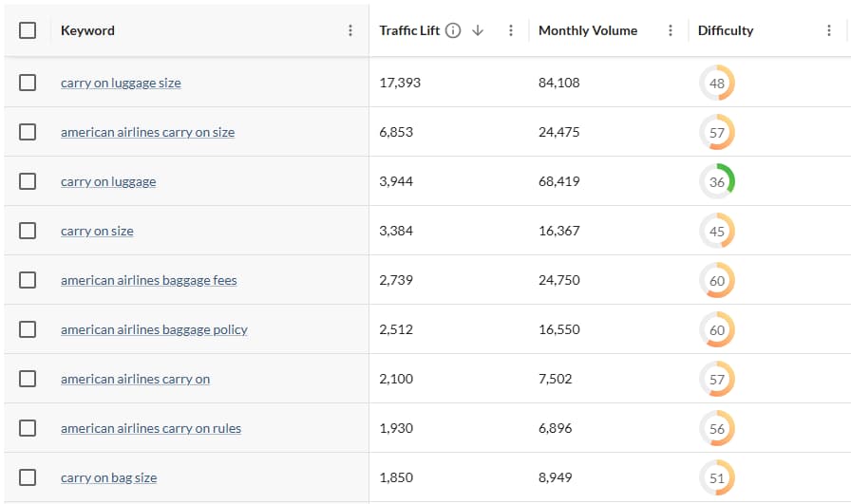The image size is (851, 504).
Task: Sort by the Monthly Volume column header
Action: pyautogui.click(x=587, y=30)
